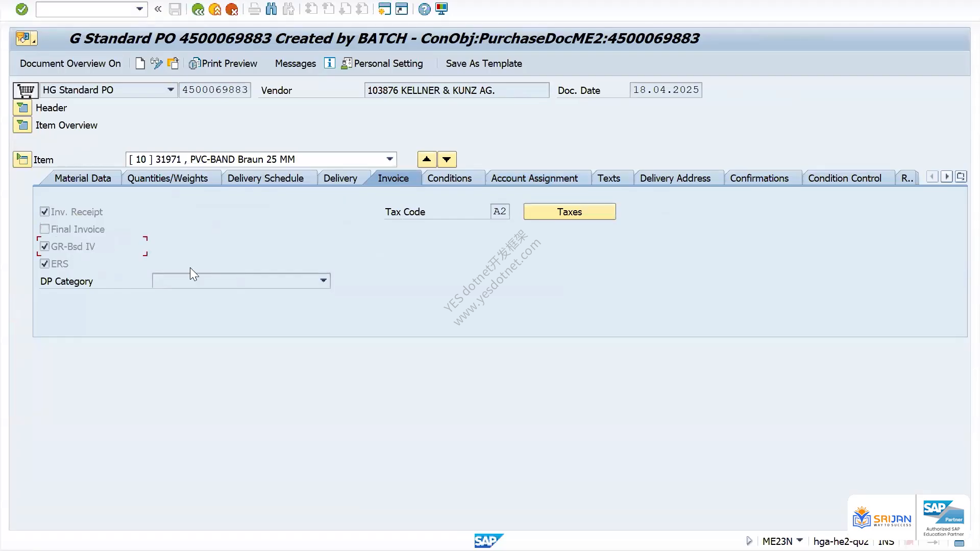Switch to the Conditions tab
The image size is (980, 551).
[449, 178]
